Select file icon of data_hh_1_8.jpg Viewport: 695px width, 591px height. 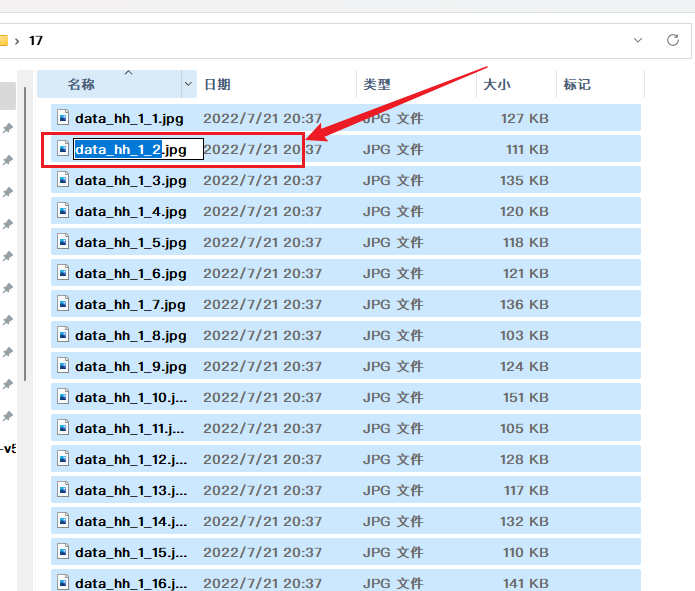click(63, 335)
